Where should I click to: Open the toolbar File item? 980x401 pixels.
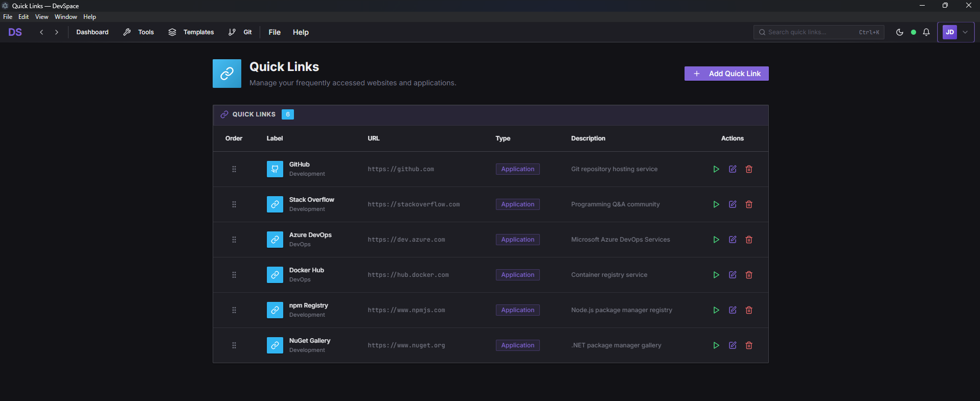[x=275, y=32]
